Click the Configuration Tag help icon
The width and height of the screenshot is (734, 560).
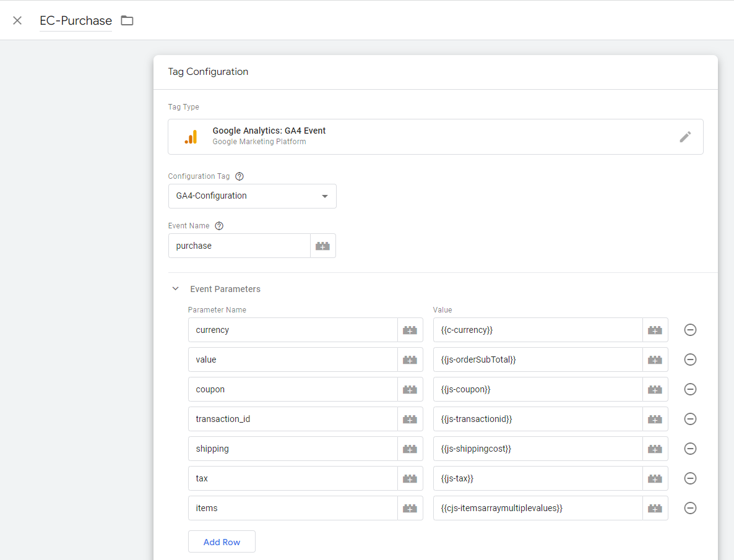coord(240,176)
